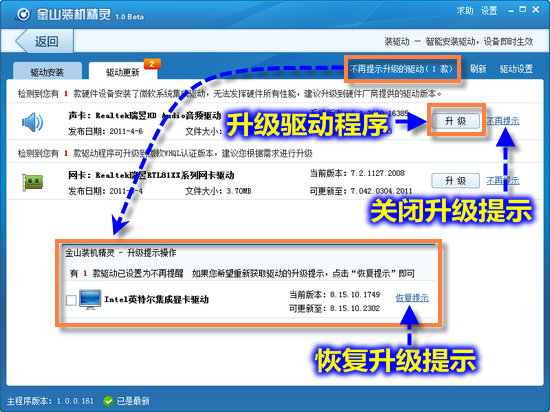
Task: Click the sound card speaker icon
Action: (x=32, y=122)
